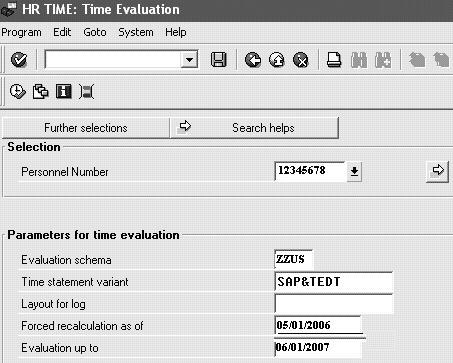
Task: Open the Goto menu
Action: click(95, 32)
